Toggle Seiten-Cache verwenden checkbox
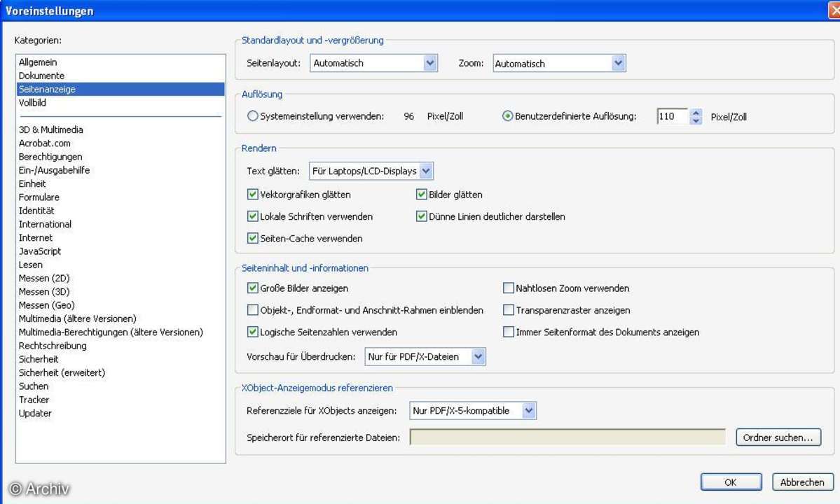This screenshot has width=840, height=504. 253,239
